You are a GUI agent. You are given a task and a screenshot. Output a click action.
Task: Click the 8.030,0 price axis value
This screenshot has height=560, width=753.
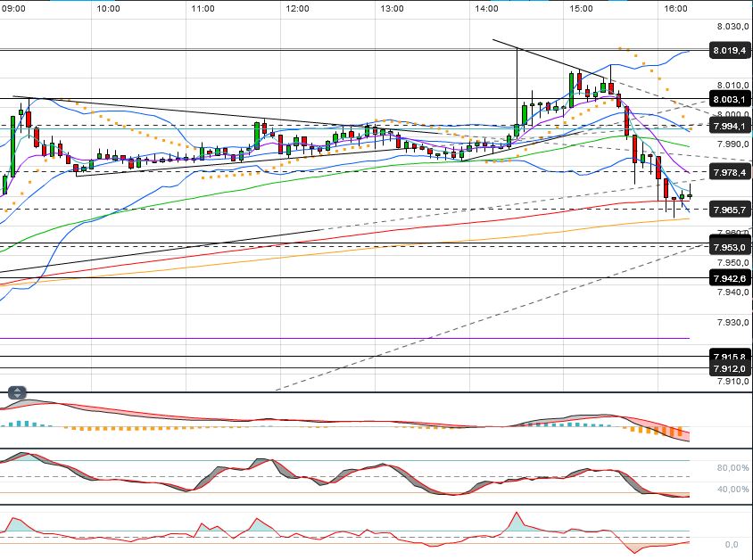click(x=732, y=27)
